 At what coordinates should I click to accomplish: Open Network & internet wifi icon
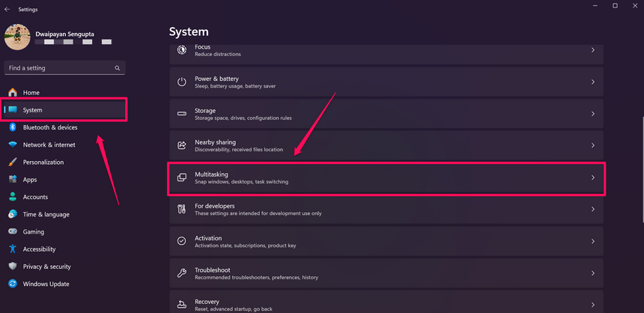coord(13,145)
